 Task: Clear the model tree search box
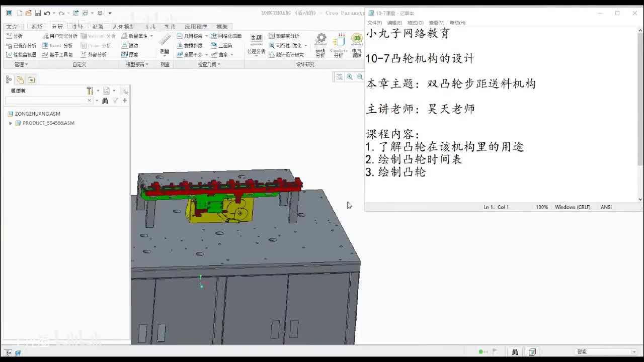point(90,101)
